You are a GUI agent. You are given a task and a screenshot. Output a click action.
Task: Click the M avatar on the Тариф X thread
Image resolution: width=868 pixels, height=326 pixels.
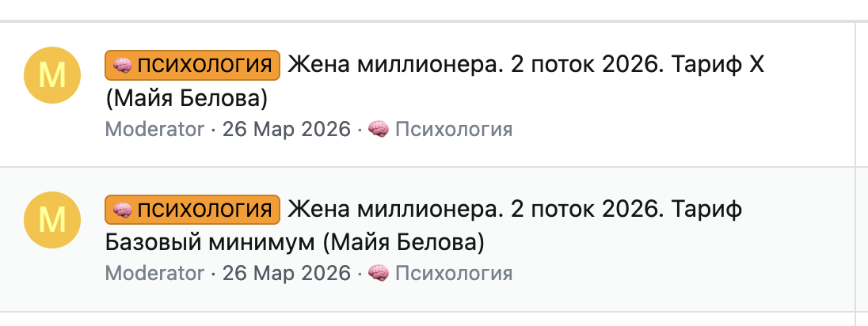point(53,76)
